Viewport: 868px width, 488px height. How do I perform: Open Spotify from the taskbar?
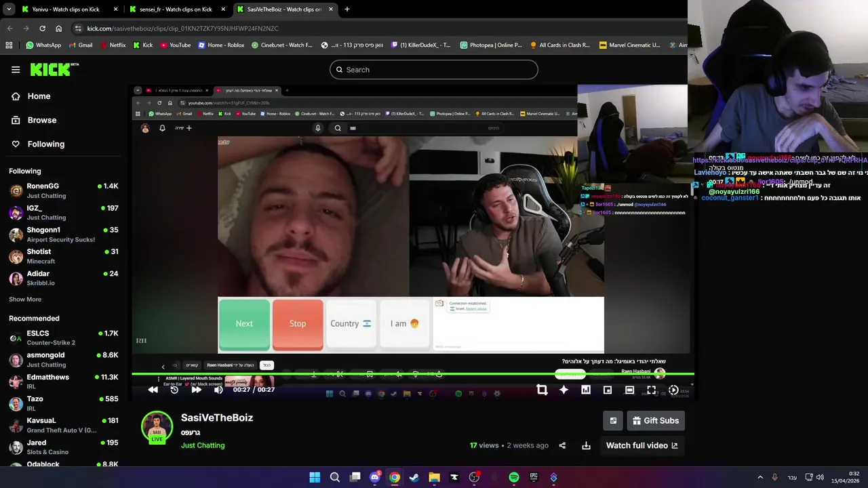(x=514, y=477)
